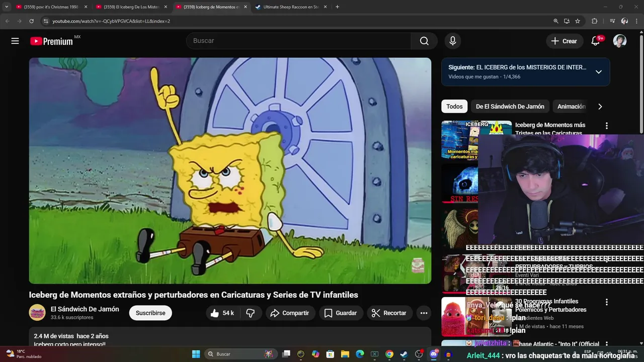This screenshot has height=362, width=644.
Task: Subscribe with the Suscribirse button
Action: click(150, 313)
